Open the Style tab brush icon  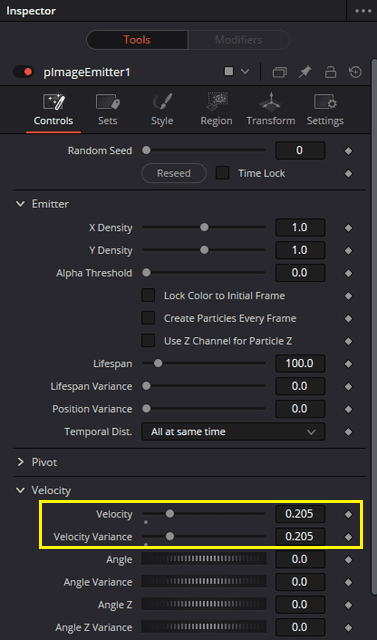pyautogui.click(x=162, y=102)
